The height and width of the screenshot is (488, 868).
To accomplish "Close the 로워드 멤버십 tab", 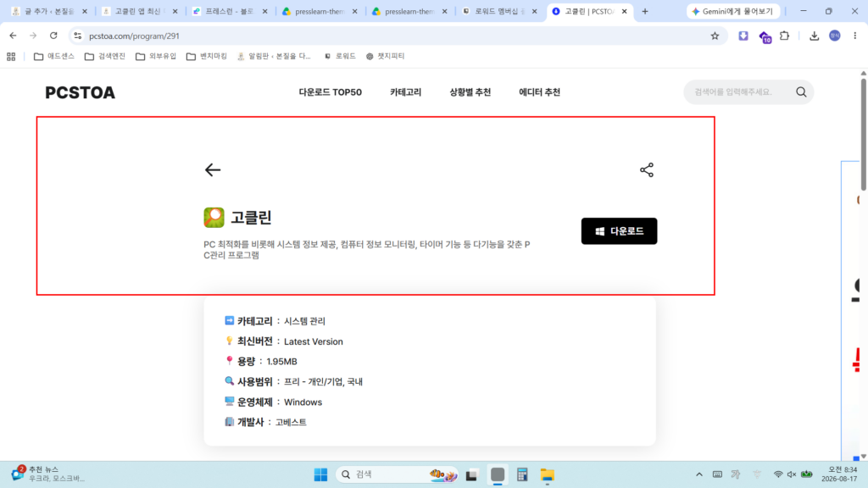I will 534,11.
